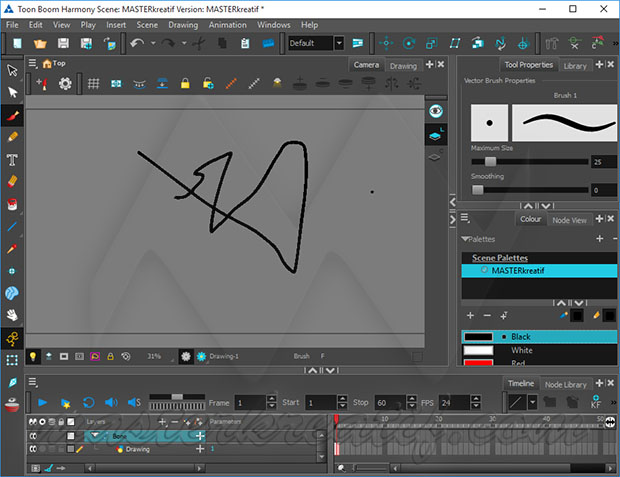Image resolution: width=620 pixels, height=477 pixels.
Task: Open the Colour view hamburger menu
Action: pos(465,218)
